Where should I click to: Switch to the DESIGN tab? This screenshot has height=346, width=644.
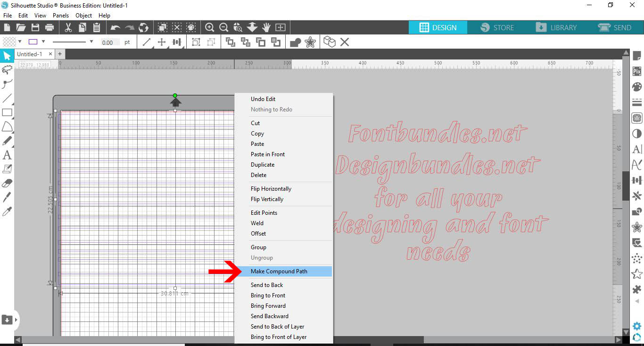pyautogui.click(x=438, y=27)
